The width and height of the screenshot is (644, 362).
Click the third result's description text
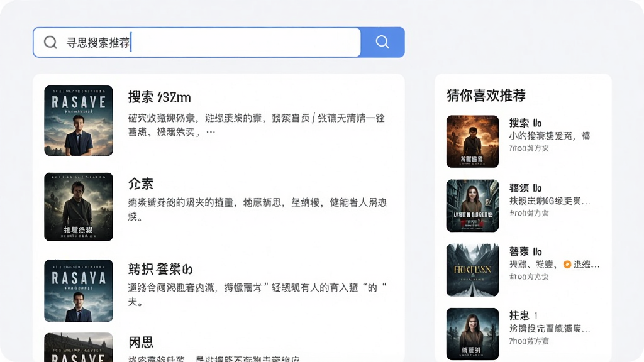(257, 294)
